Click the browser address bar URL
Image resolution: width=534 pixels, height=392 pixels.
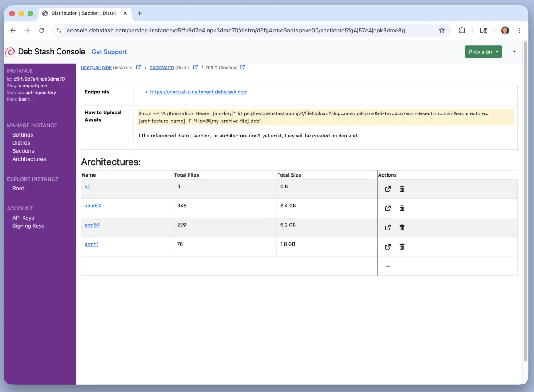236,31
